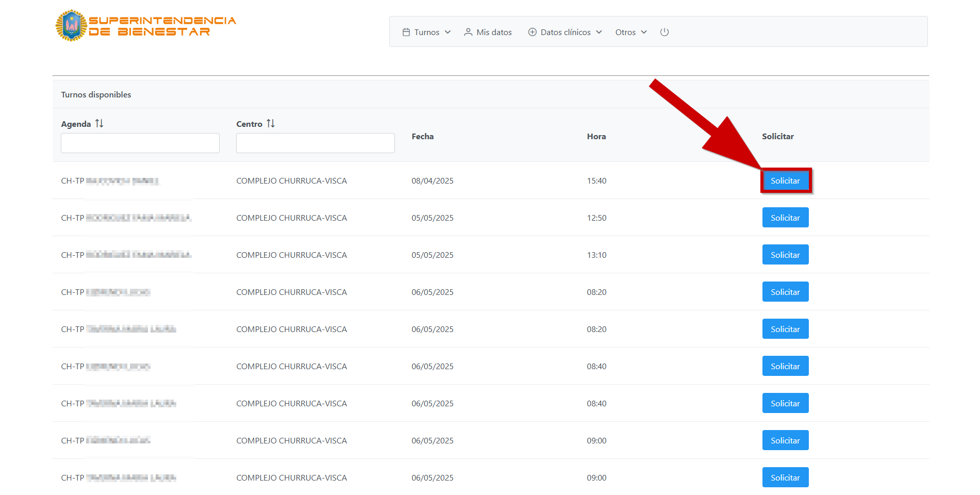Click the plus-circle icon beside Datos clínicos
The image size is (980, 495).
click(533, 32)
